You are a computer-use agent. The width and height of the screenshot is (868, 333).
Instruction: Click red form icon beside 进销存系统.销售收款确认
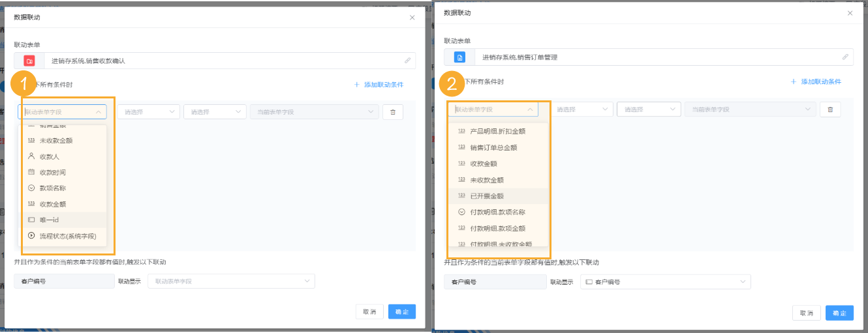pos(29,61)
